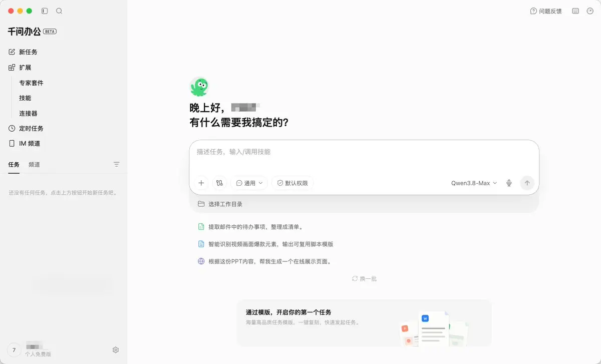Viewport: 601px width, 364px height.
Task: Switch to the 频道 tab
Action: tap(34, 164)
